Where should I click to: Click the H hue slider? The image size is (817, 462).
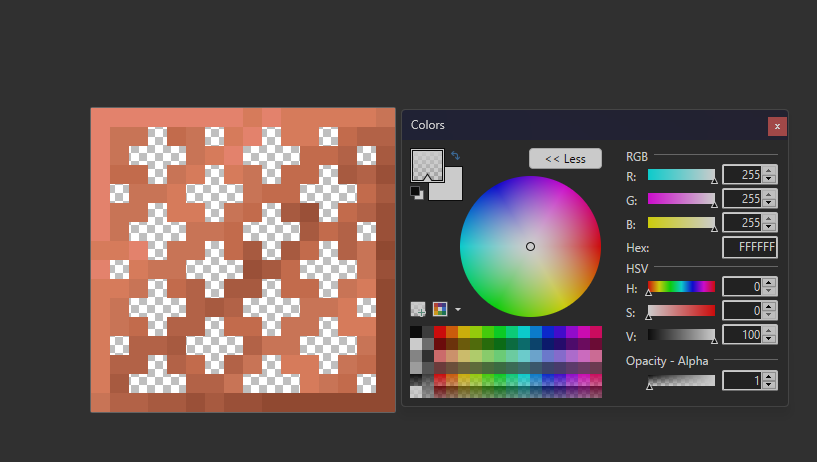click(x=681, y=287)
